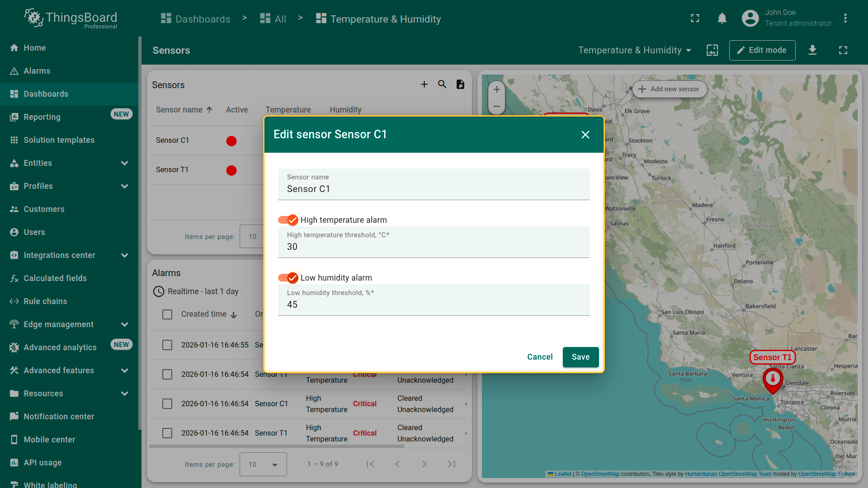Screen dimensions: 868x488
Task: Expand the Entities sidebar menu
Action: pos(124,163)
